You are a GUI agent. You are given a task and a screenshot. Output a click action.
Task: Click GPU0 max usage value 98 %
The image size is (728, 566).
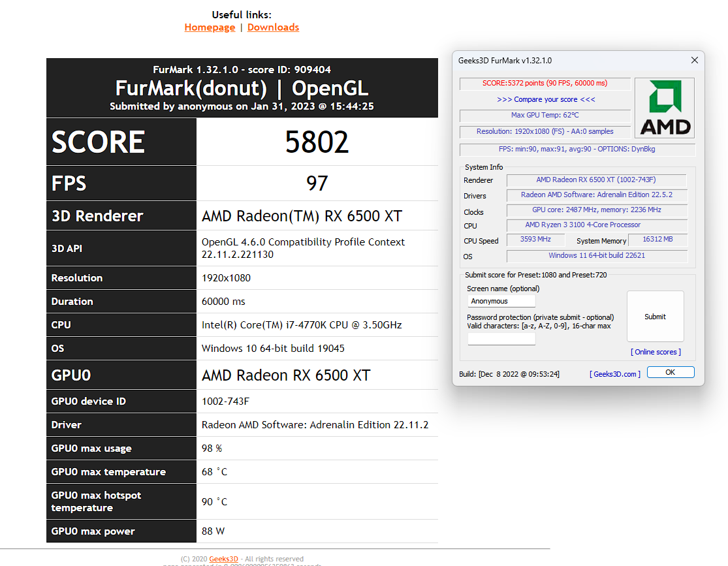point(212,448)
